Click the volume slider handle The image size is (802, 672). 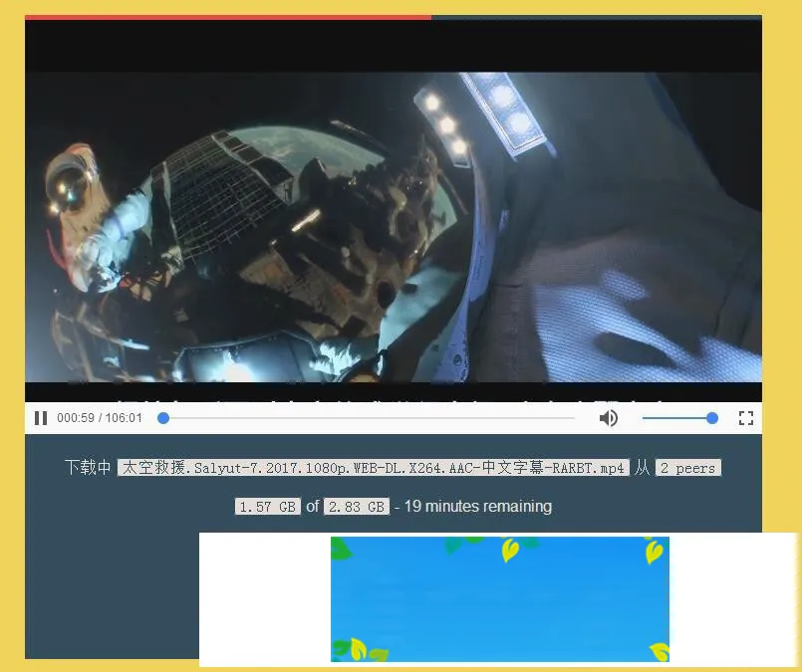pos(711,418)
